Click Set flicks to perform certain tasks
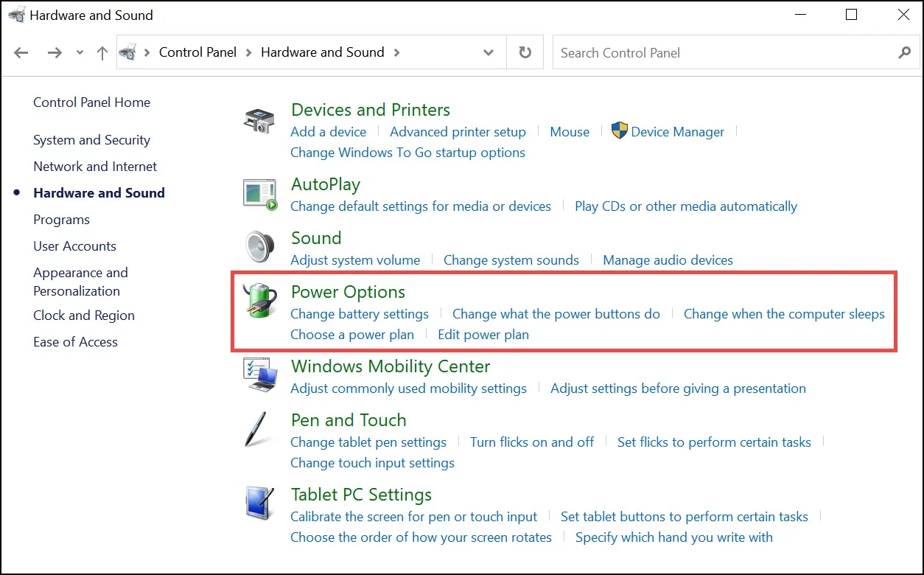 (714, 442)
